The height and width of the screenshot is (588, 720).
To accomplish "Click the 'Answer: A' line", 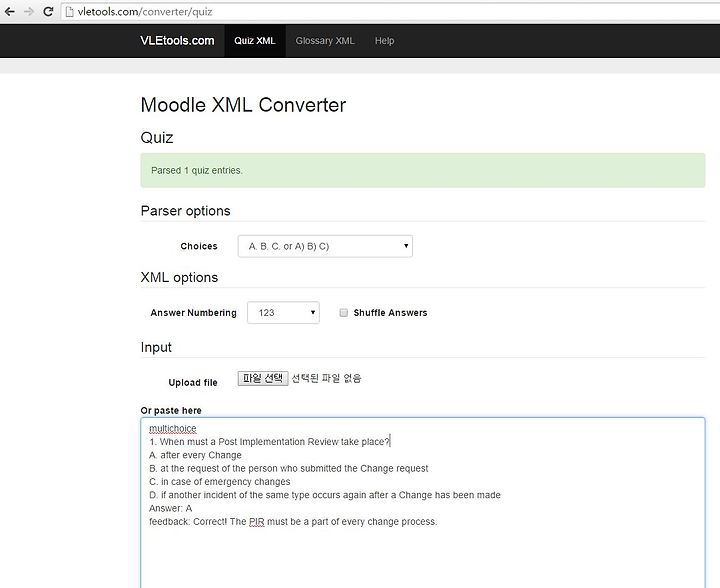I will tap(170, 508).
